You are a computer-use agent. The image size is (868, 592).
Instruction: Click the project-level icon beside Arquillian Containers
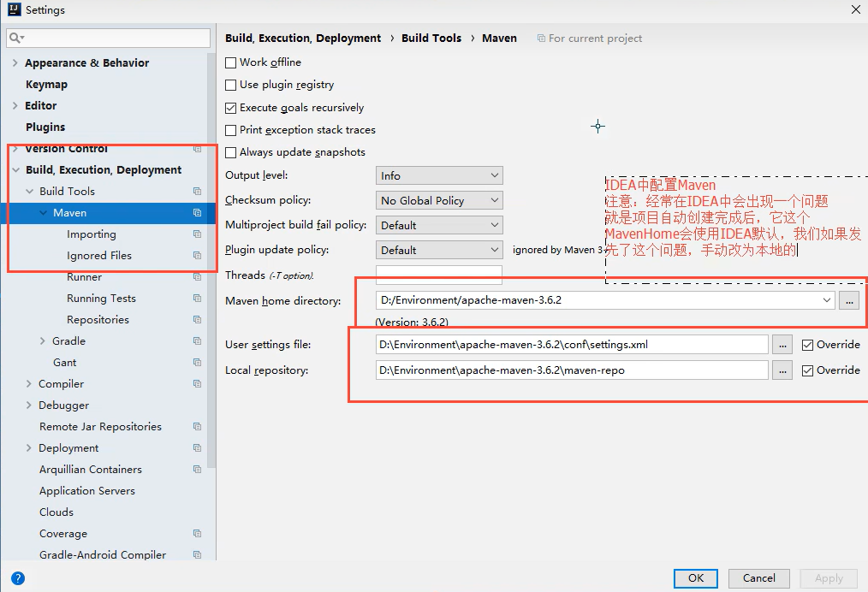click(197, 469)
